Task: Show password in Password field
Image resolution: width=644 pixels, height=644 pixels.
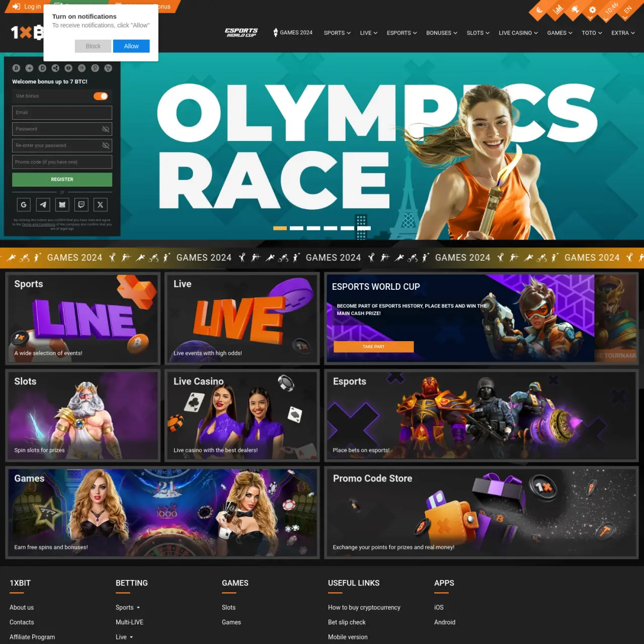Action: [x=106, y=129]
